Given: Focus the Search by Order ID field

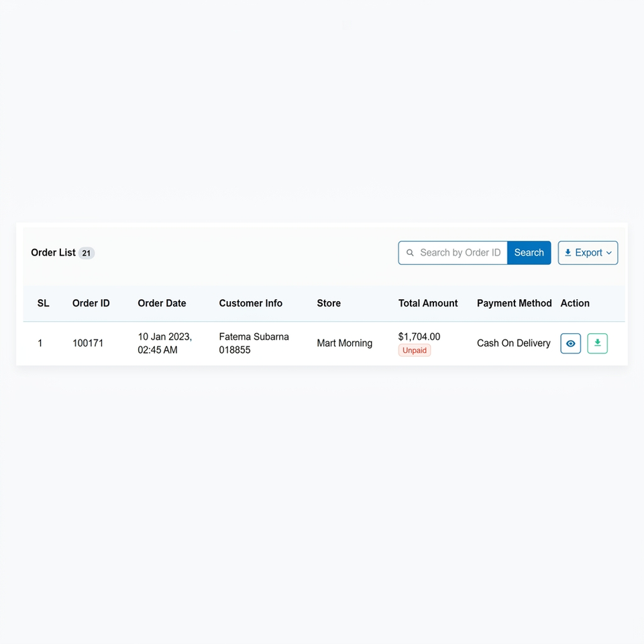Looking at the screenshot, I should [453, 253].
